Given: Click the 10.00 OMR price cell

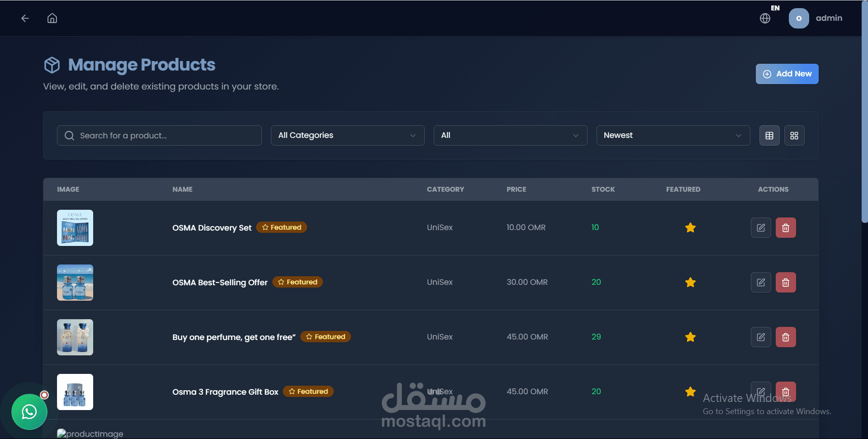Looking at the screenshot, I should (x=526, y=227).
